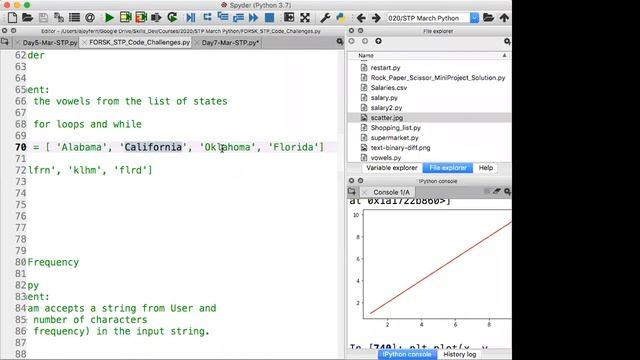Select the Console 1/A tab
640x360 pixels.
pyautogui.click(x=391, y=192)
